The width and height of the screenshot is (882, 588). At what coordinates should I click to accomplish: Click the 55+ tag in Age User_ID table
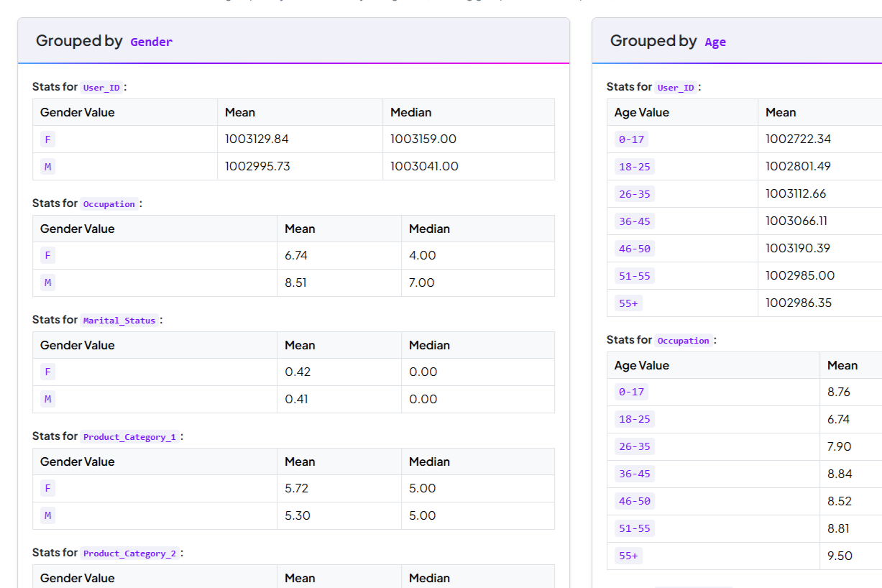[628, 303]
